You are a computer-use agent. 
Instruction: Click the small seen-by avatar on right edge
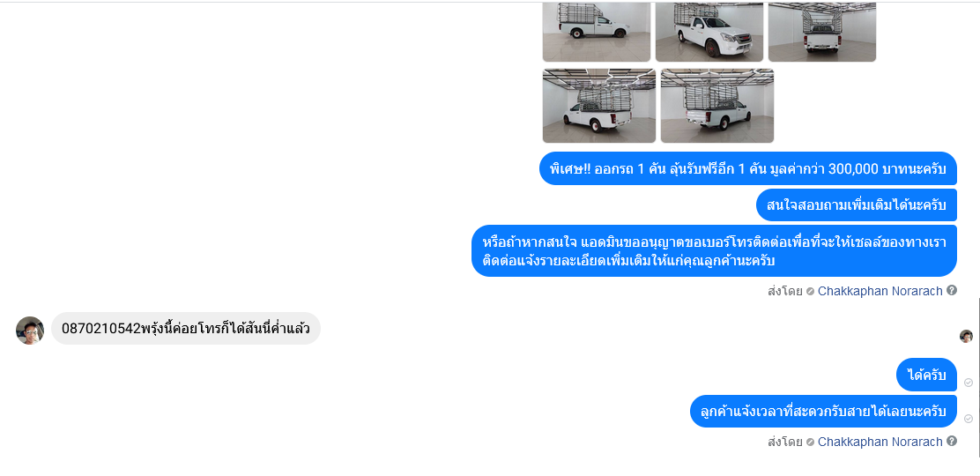966,336
